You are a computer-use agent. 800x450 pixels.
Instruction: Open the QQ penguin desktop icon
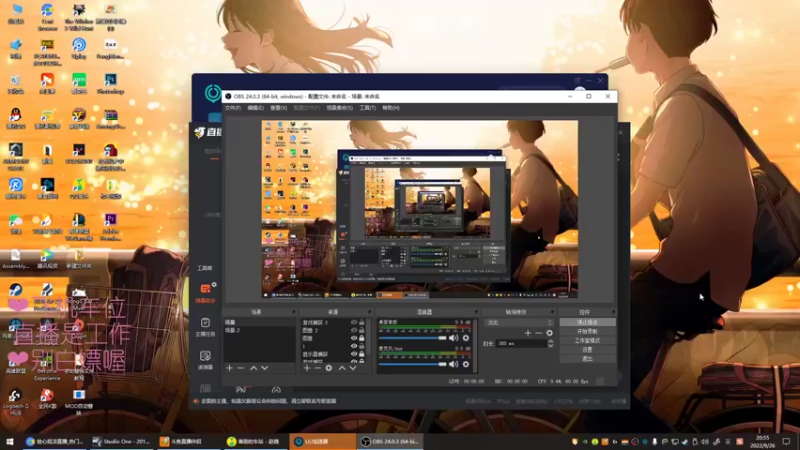[15, 118]
